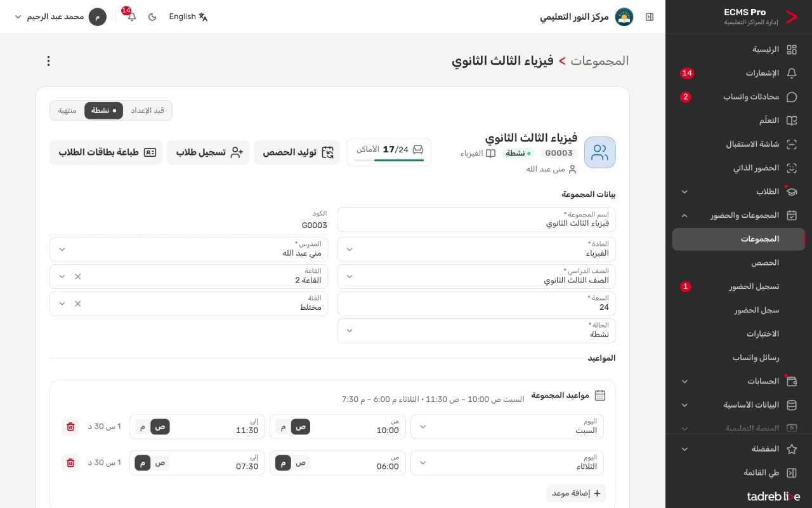This screenshot has height=508, width=812.
Task: Open the notifications bell in top bar
Action: point(131,17)
